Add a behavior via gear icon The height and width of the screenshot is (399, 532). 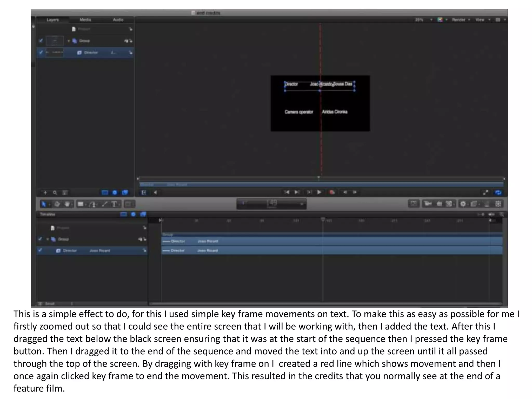463,204
